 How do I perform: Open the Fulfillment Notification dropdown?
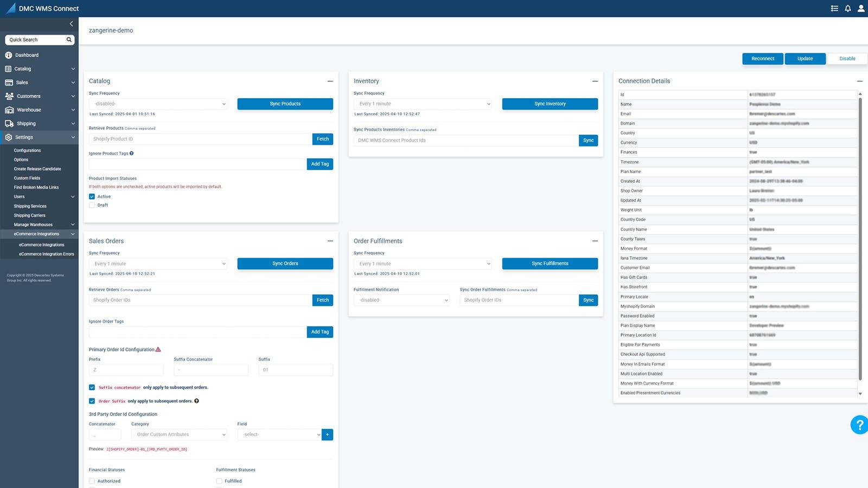pyautogui.click(x=401, y=300)
